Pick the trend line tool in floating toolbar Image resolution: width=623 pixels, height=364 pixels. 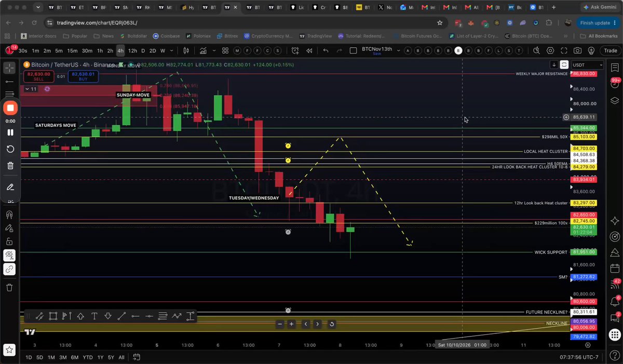coord(121,316)
